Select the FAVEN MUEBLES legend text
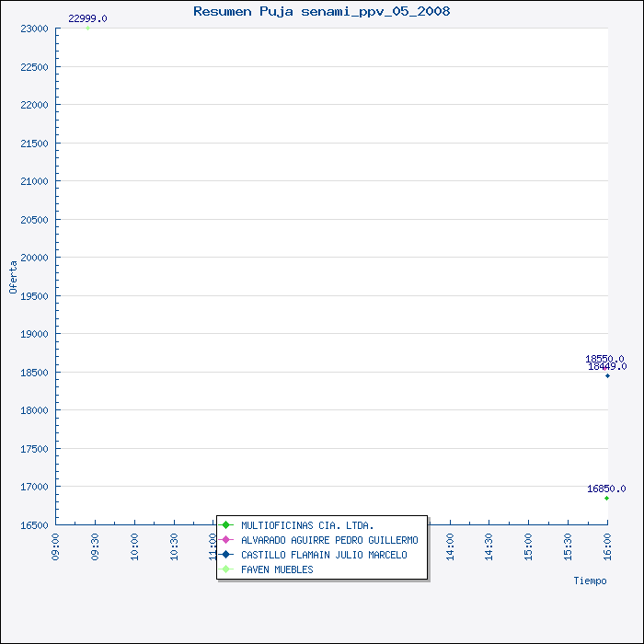The width and height of the screenshot is (644, 644). tap(277, 569)
